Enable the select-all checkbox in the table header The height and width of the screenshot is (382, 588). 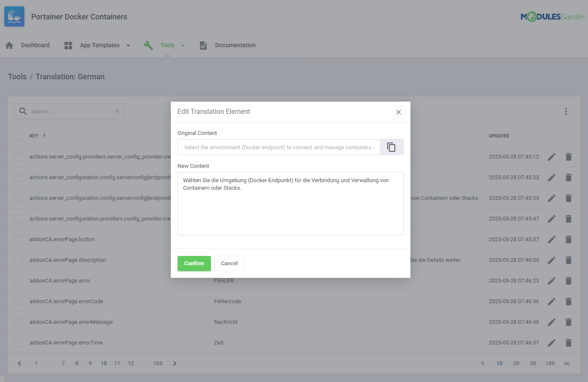click(x=19, y=135)
